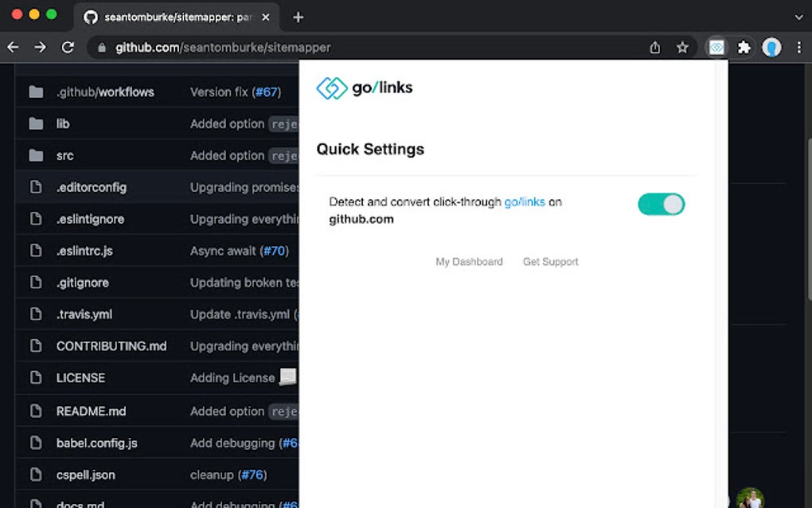Open the Extensions puzzle piece icon
This screenshot has width=812, height=508.
744,47
